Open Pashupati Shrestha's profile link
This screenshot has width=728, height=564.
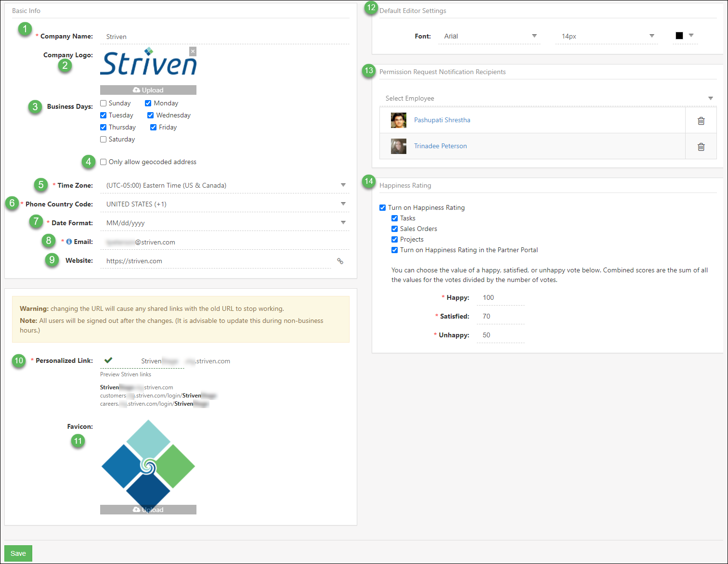(442, 120)
